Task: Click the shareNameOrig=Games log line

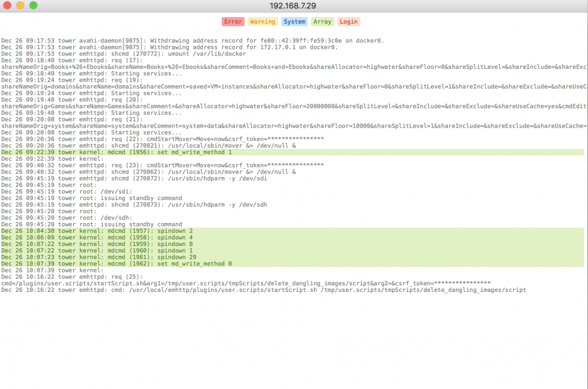Action: pos(293,107)
